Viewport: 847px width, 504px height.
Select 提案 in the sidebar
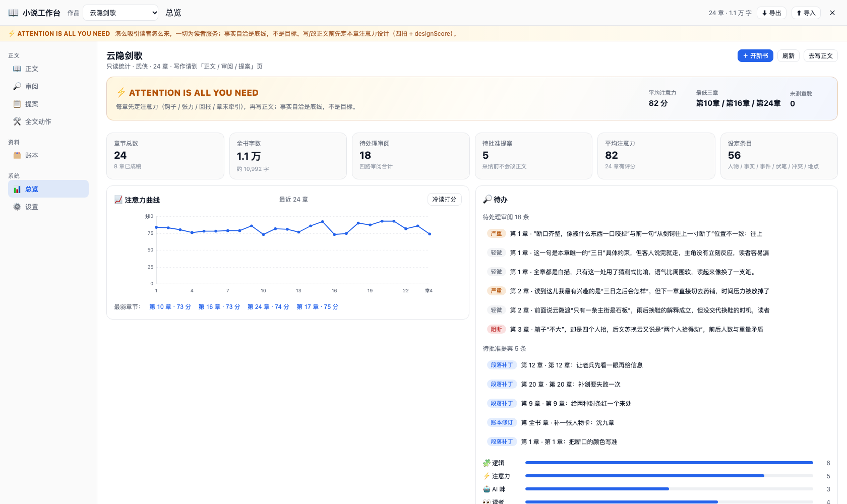click(x=48, y=104)
